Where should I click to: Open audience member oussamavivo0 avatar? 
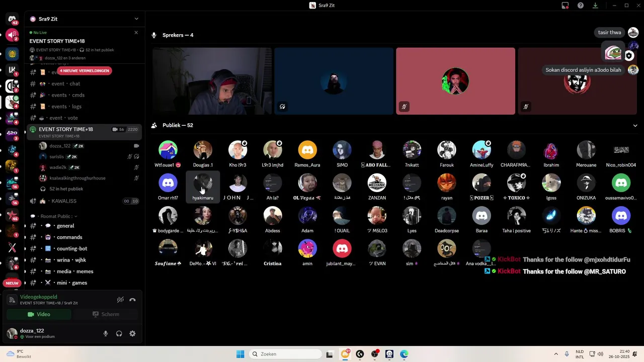click(x=621, y=183)
